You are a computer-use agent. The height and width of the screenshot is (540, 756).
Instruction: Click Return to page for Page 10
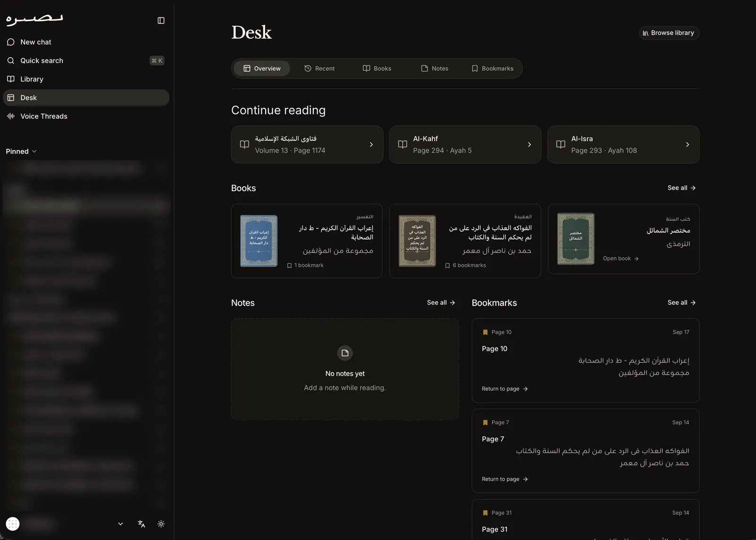[x=505, y=389]
